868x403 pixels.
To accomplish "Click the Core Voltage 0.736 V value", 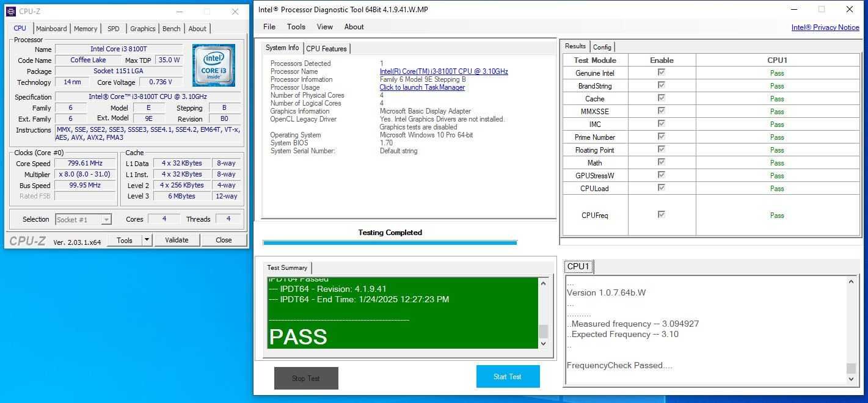I will (161, 82).
